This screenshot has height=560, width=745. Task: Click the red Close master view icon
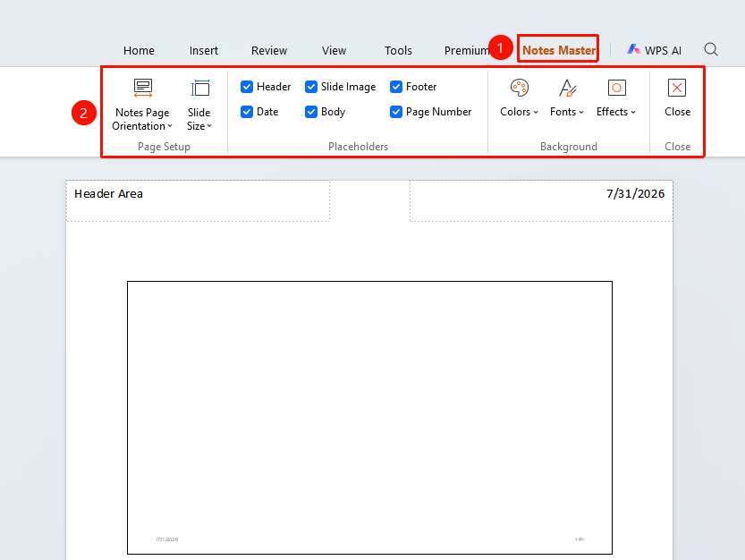pos(677,88)
